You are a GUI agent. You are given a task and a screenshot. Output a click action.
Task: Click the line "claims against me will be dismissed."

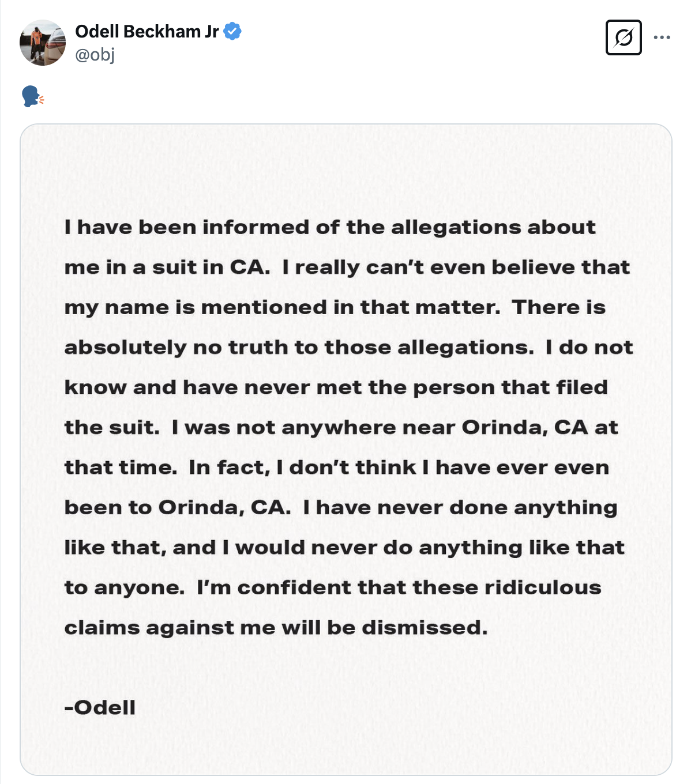(x=276, y=627)
